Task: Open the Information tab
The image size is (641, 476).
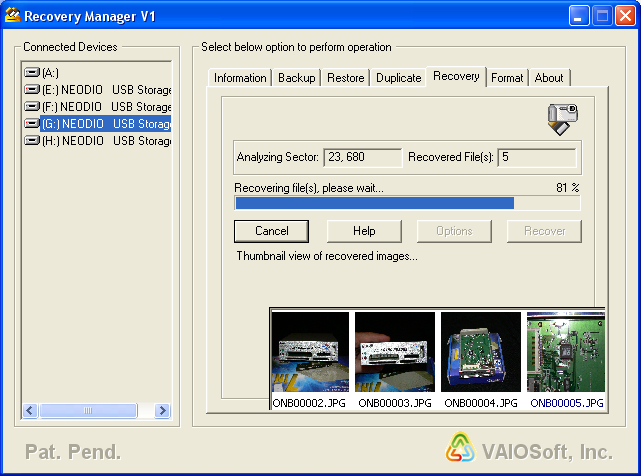Action: 240,78
